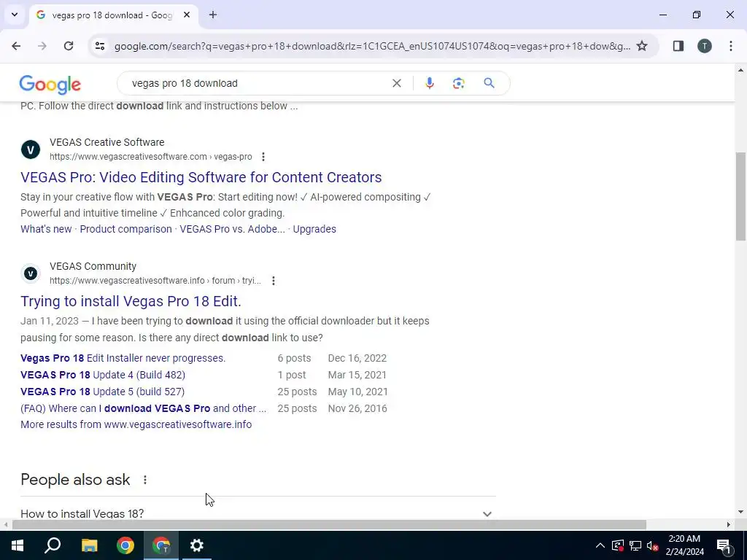Viewport: 747px width, 560px height.
Task: Open the Chrome side panel
Action: click(678, 46)
